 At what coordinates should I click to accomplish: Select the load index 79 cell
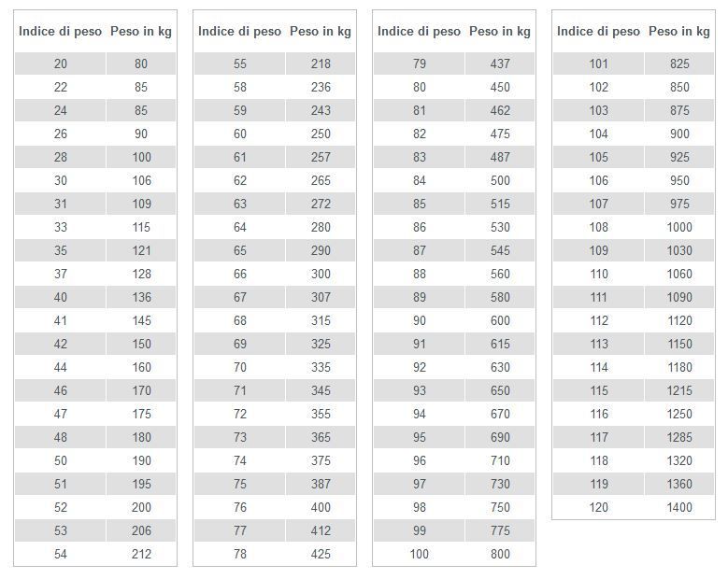pyautogui.click(x=420, y=64)
